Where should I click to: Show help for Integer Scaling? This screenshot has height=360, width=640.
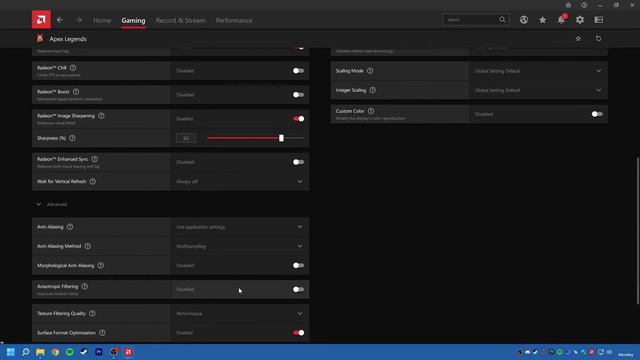pos(373,90)
